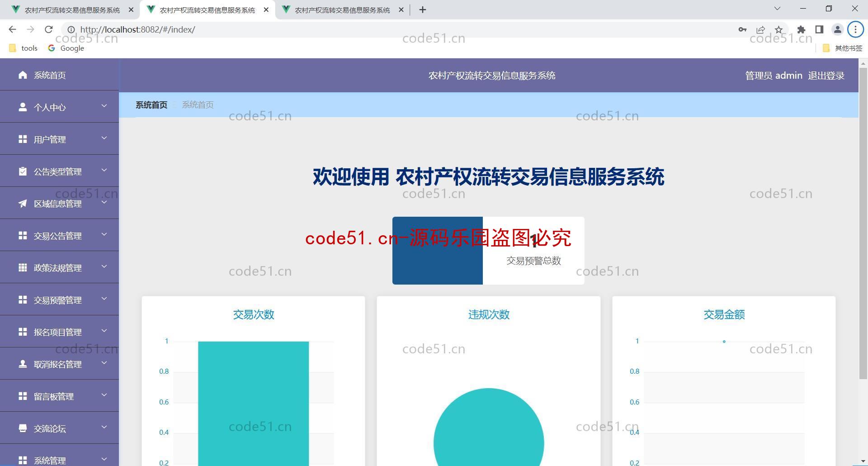This screenshot has height=466, width=868.
Task: Open a new browser tab
Action: (423, 10)
